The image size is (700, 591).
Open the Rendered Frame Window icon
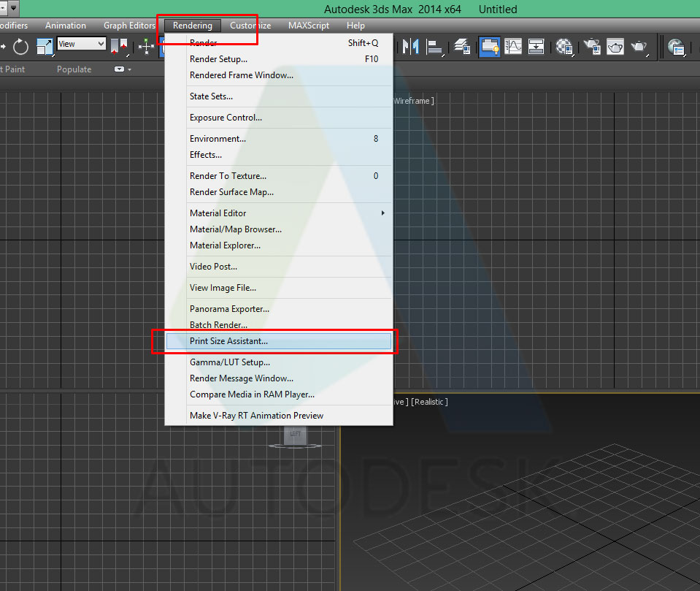pos(615,46)
